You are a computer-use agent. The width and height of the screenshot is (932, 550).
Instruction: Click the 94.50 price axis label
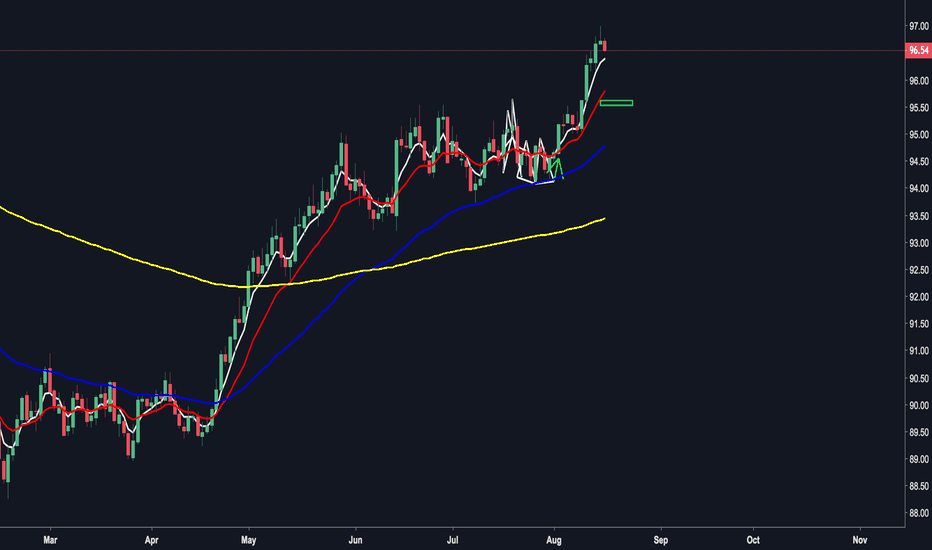pos(919,162)
